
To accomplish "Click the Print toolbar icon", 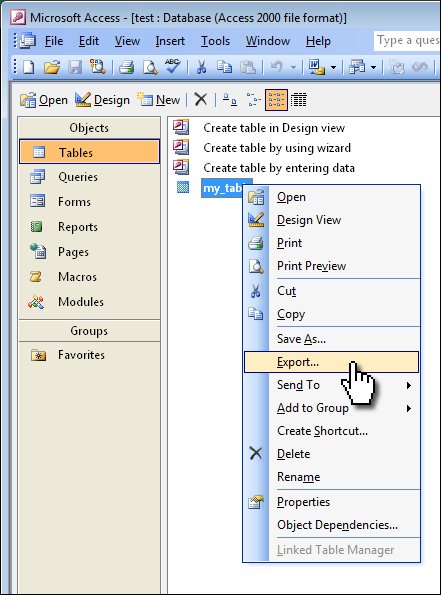I will pos(127,68).
